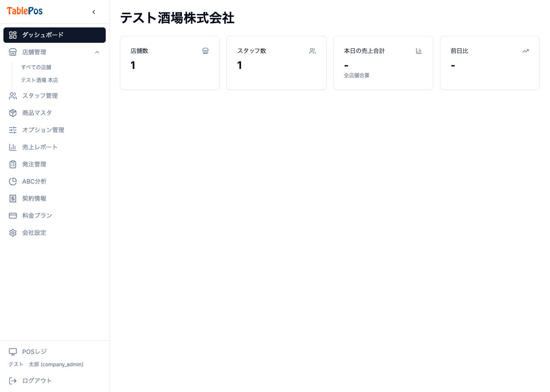Click the 商品マスタ box icon

(13, 113)
